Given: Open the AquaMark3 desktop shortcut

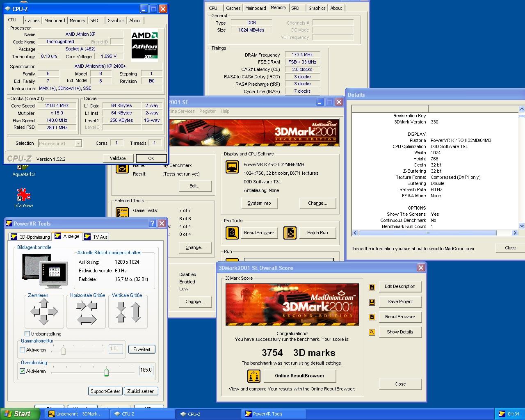Looking at the screenshot, I should click(23, 170).
